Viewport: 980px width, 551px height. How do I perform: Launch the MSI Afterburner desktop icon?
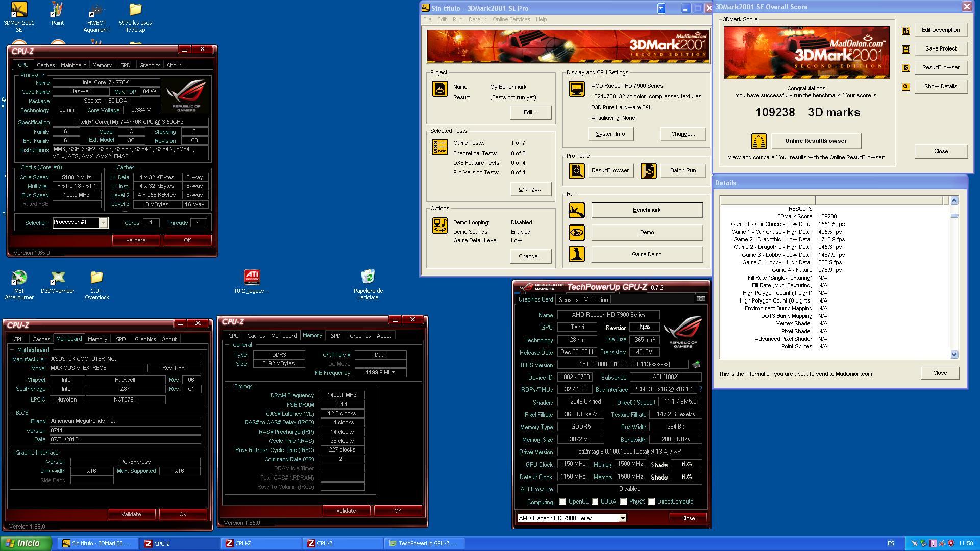[19, 285]
